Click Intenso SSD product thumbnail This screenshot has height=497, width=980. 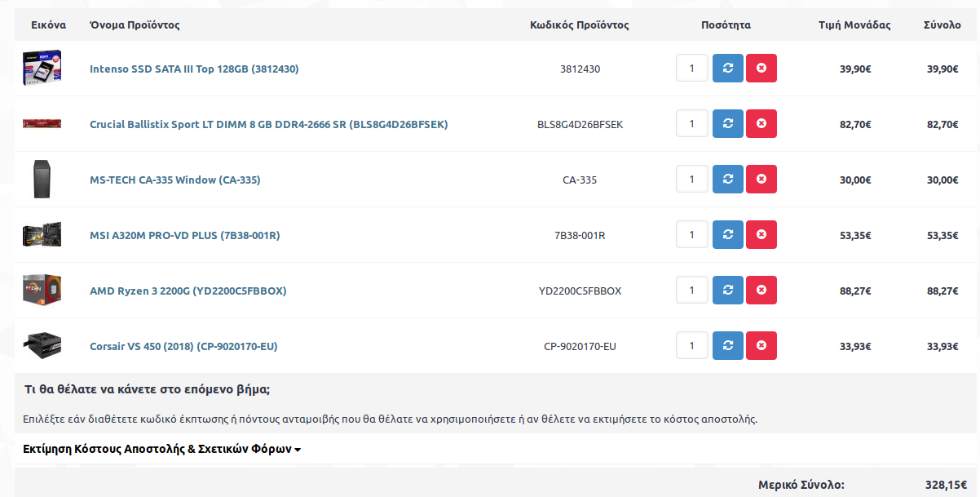click(x=42, y=69)
